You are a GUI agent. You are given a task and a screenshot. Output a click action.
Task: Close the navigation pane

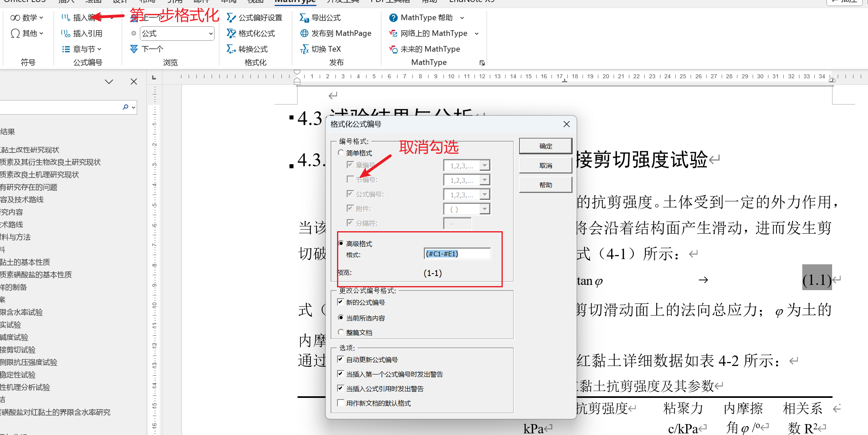click(134, 82)
